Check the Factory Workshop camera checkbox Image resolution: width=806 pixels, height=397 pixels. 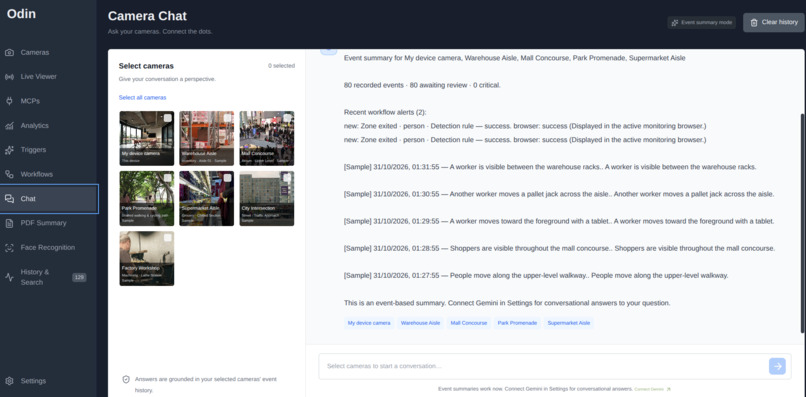click(168, 238)
